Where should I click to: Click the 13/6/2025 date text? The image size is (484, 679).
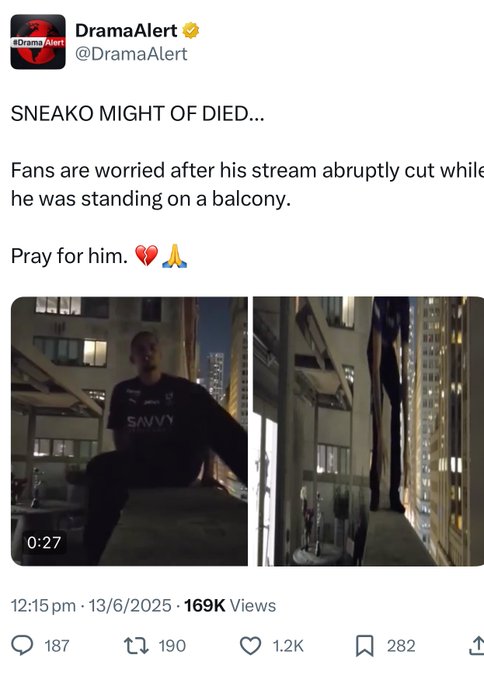click(x=130, y=605)
